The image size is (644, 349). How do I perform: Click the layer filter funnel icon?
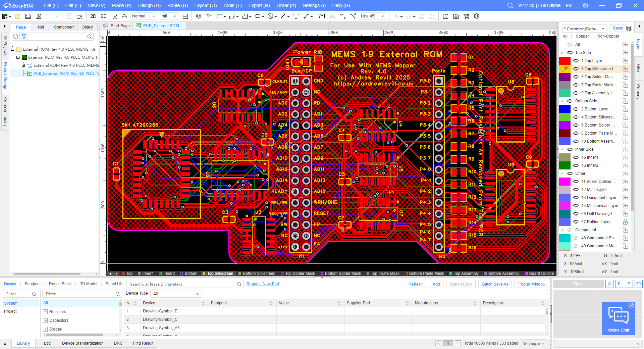[24, 37]
